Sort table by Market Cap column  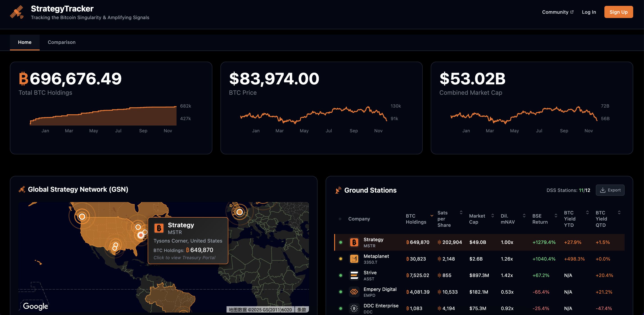[x=492, y=216]
